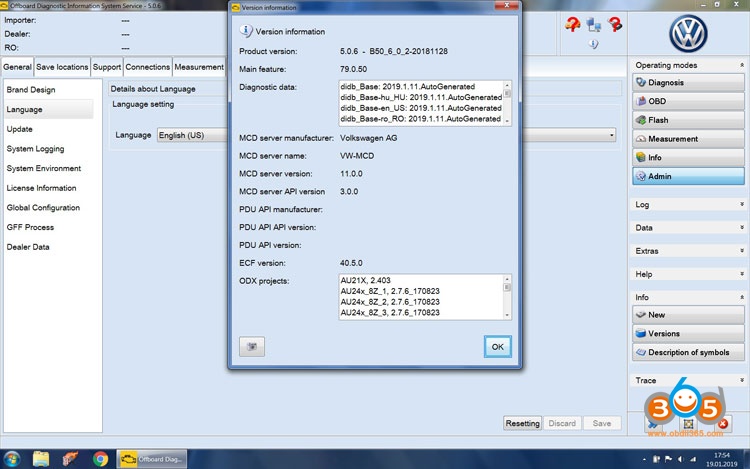Click the system tray clock
Screen dimensions: 750x469
point(722,459)
